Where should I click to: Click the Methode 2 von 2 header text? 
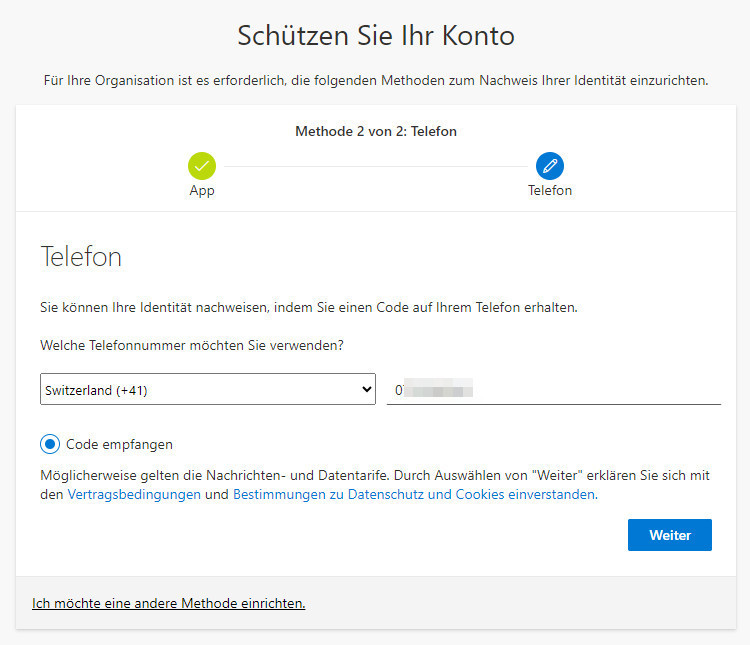click(x=375, y=131)
